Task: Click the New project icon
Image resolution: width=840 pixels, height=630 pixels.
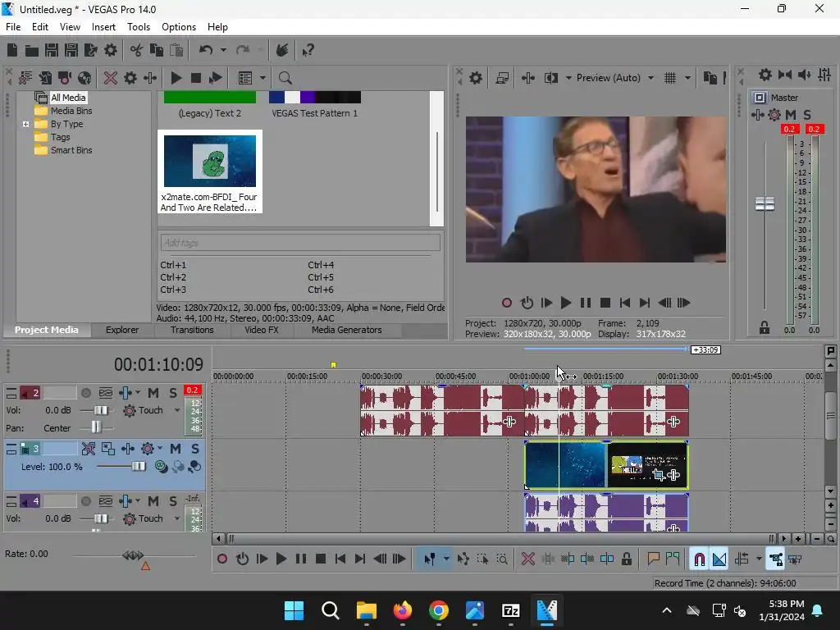Action: 12,50
